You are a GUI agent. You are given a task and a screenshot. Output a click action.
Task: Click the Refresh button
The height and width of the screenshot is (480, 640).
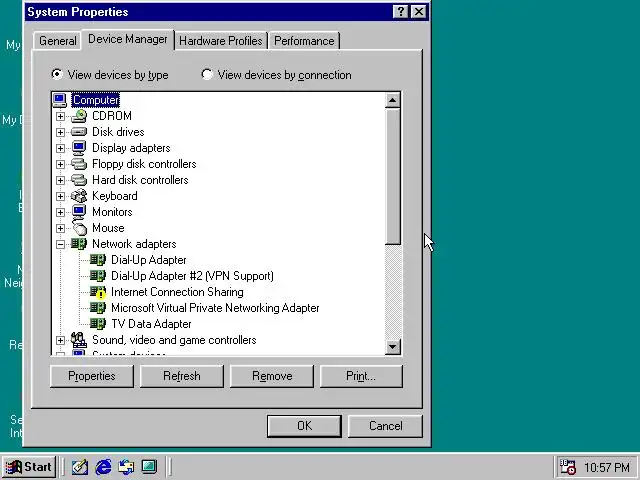click(x=182, y=376)
